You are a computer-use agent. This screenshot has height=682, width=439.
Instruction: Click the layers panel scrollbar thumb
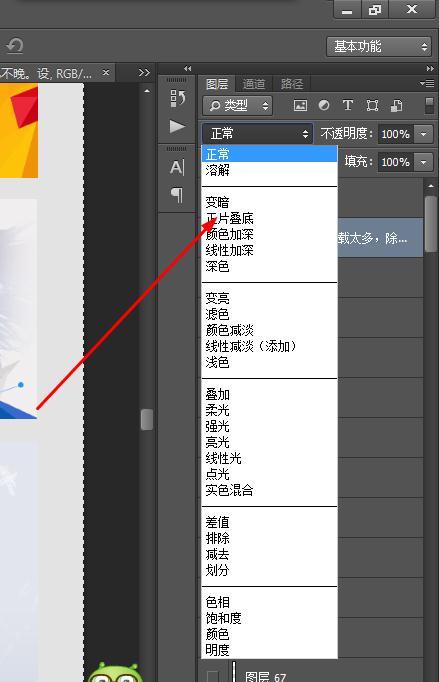point(430,224)
